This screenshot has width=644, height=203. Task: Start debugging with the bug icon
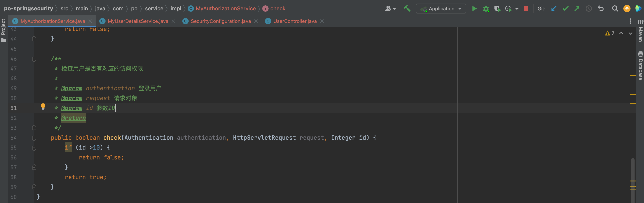pyautogui.click(x=486, y=9)
